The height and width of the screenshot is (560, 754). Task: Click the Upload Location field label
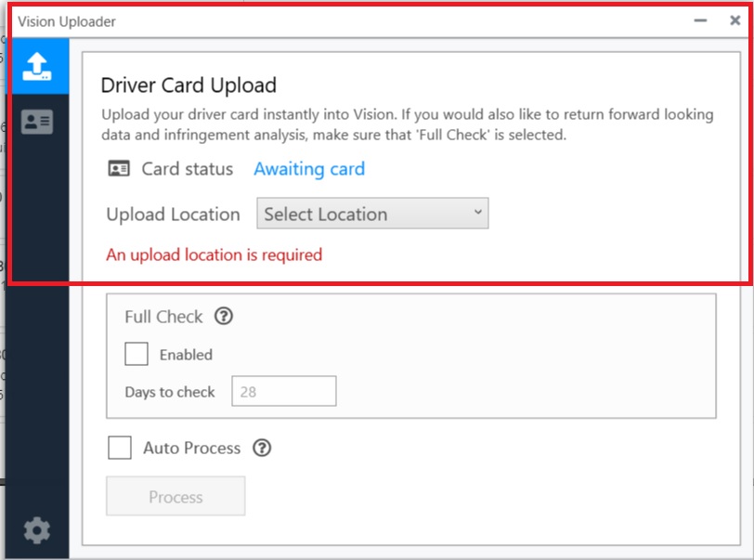tap(173, 215)
